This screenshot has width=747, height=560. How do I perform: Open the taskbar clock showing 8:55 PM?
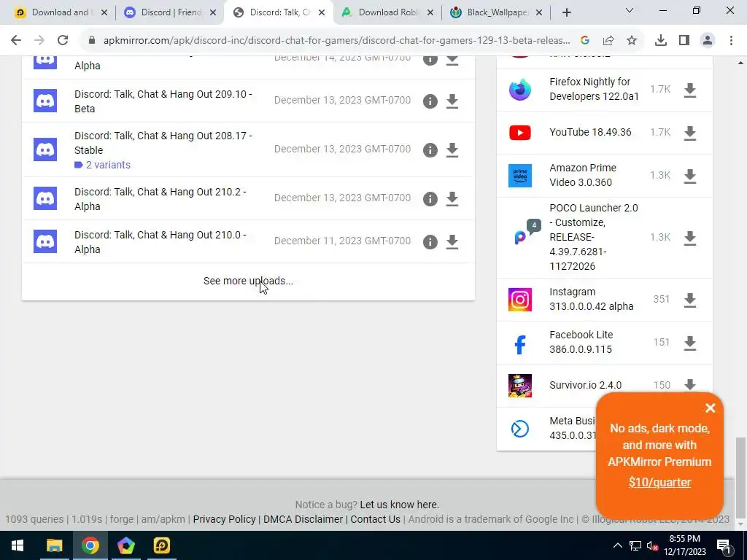(x=684, y=545)
